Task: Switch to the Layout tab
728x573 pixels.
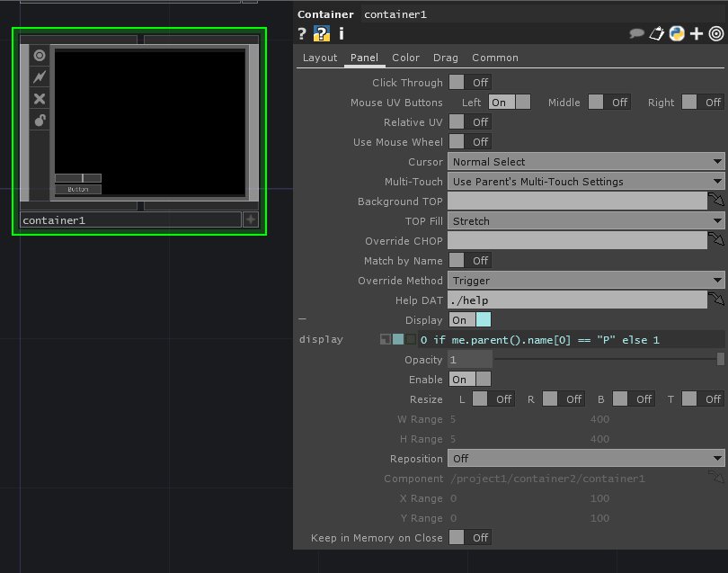Action: click(x=320, y=58)
